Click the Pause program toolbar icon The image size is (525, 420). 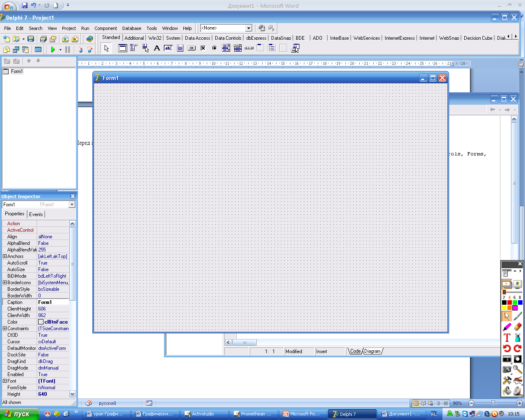coord(68,50)
